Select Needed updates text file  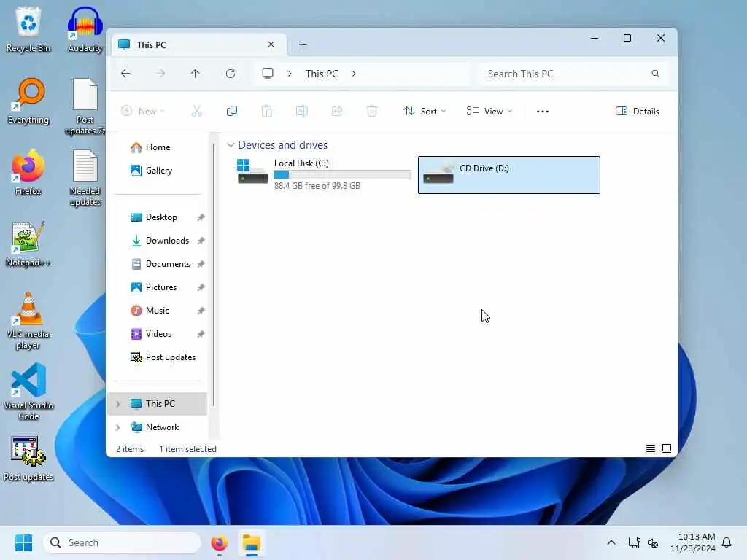(x=85, y=178)
